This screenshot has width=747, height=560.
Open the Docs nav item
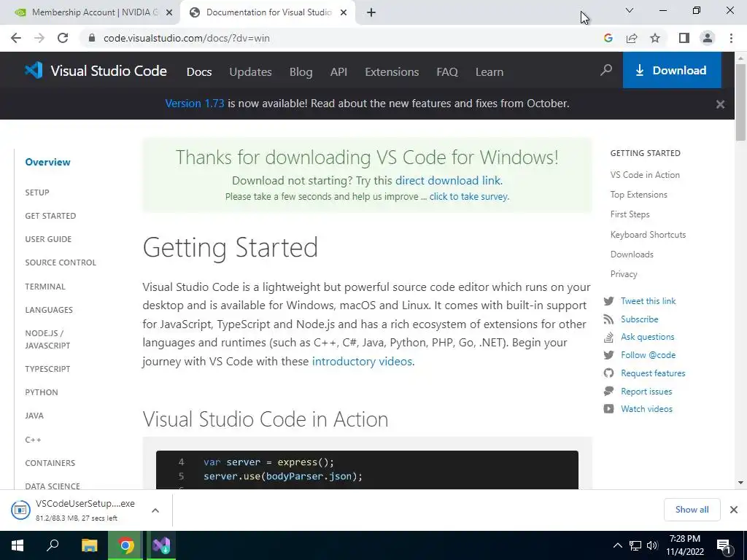coord(199,72)
